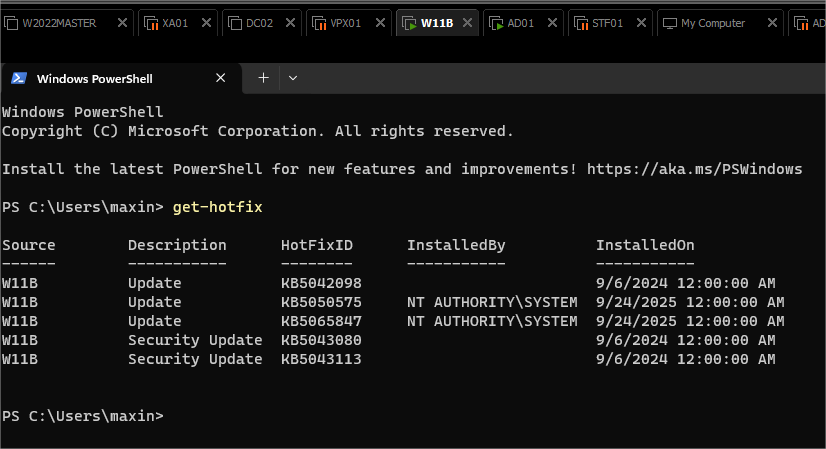Viewport: 826px width, 449px height.
Task: Click the PowerShell icon in terminal tab
Action: (19, 78)
